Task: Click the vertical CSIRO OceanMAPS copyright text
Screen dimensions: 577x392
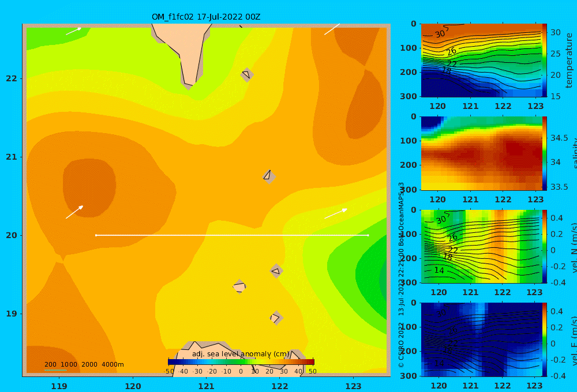Action: click(x=401, y=275)
